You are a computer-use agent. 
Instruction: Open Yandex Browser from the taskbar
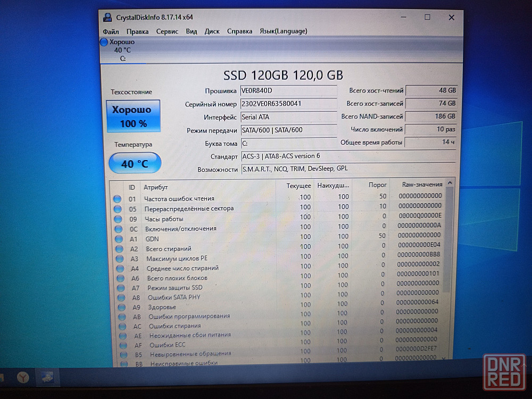[23, 377]
